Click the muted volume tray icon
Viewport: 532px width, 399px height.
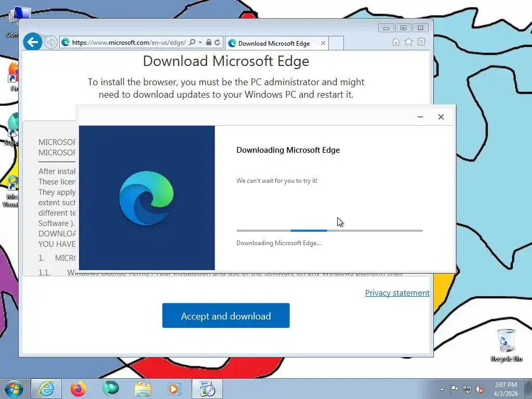point(480,389)
